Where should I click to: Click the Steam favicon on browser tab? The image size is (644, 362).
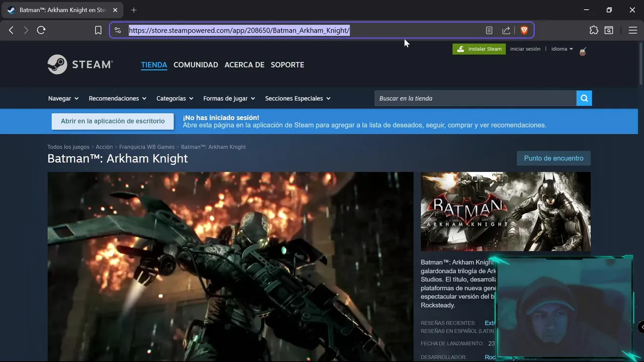(12, 10)
